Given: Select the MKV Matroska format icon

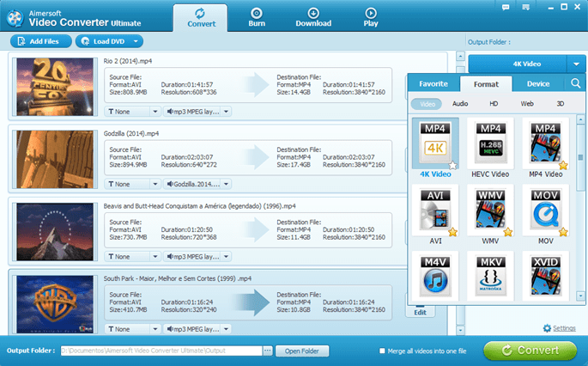Looking at the screenshot, I should point(490,277).
